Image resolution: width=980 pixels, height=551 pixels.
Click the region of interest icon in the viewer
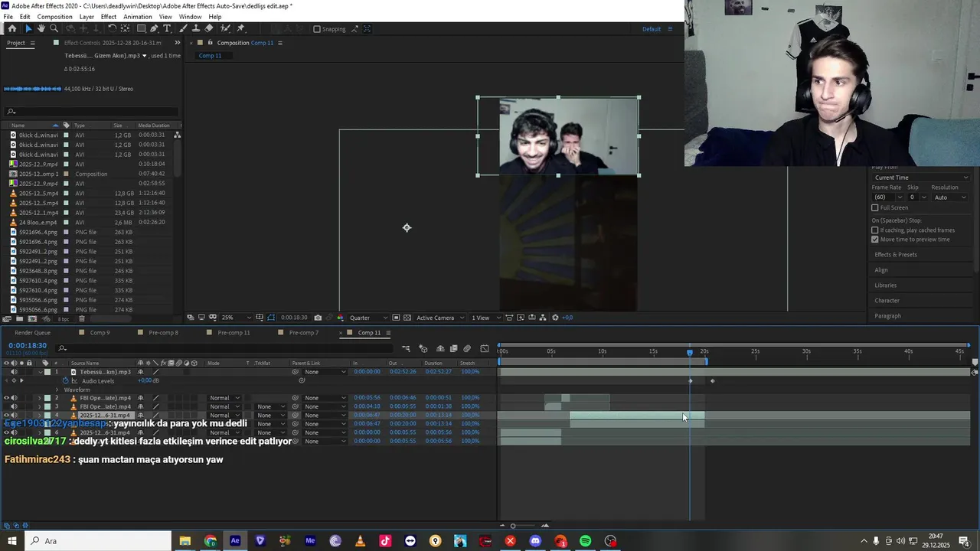(x=396, y=318)
